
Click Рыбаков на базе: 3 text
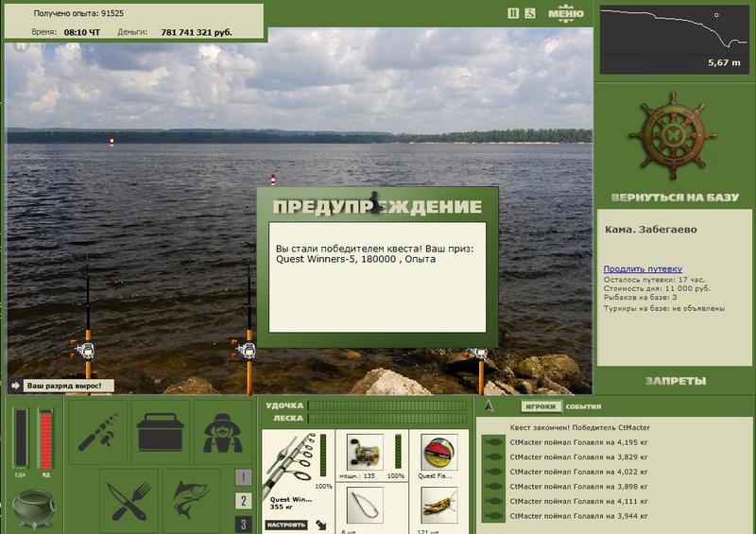(x=641, y=297)
